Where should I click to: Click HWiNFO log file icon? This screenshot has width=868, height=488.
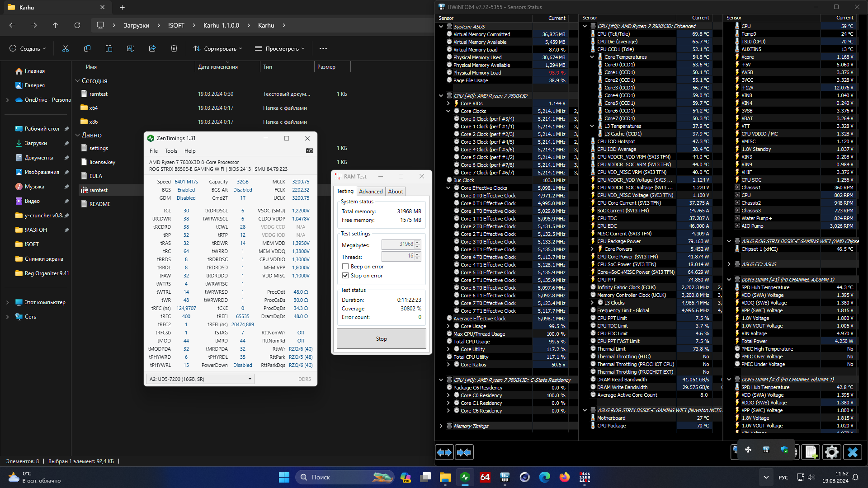[x=811, y=452]
